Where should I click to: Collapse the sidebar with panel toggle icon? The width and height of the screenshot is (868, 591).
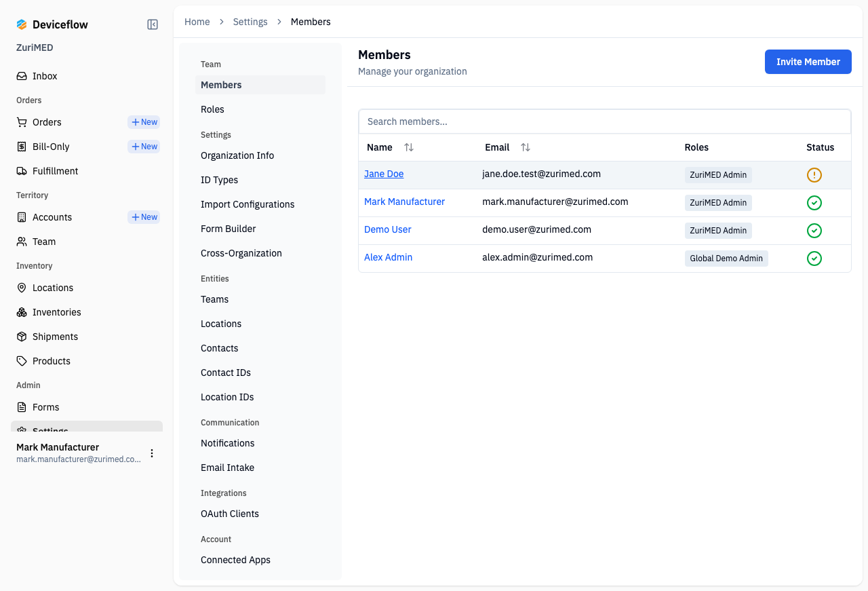click(x=153, y=24)
